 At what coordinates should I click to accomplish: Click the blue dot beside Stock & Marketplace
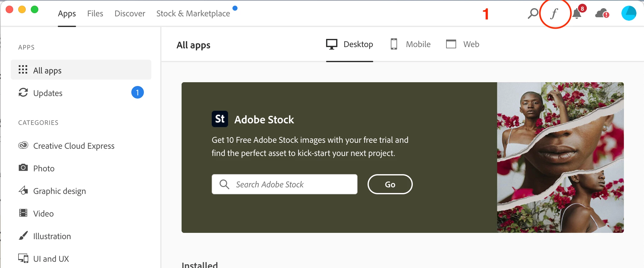point(235,8)
